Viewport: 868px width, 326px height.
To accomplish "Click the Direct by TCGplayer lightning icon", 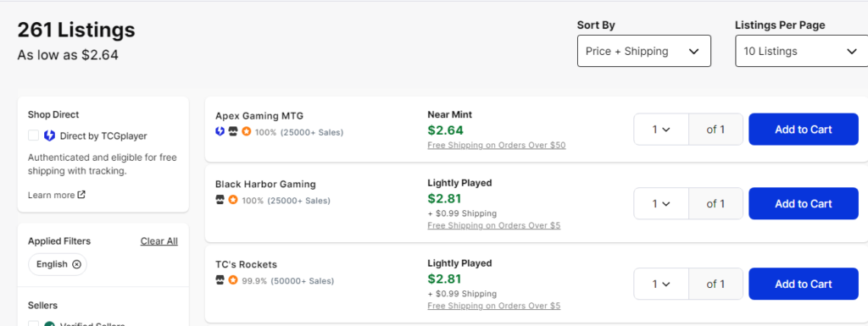I will [49, 135].
